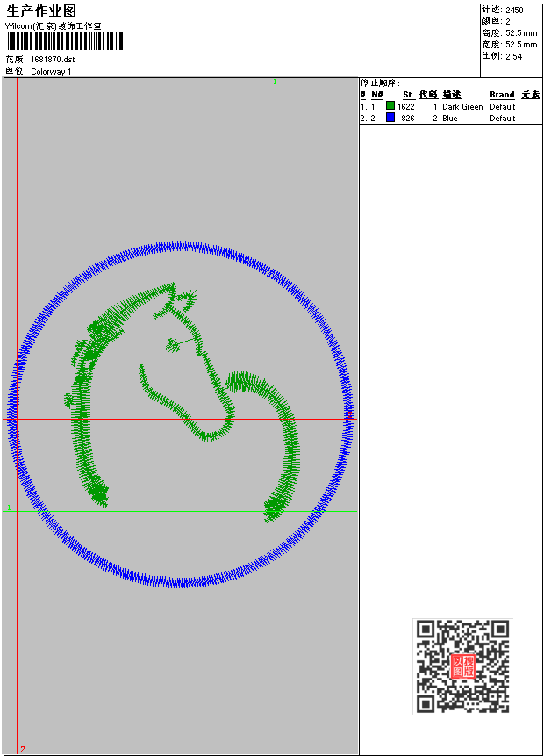Click the height value 52.5 mm

point(521,32)
